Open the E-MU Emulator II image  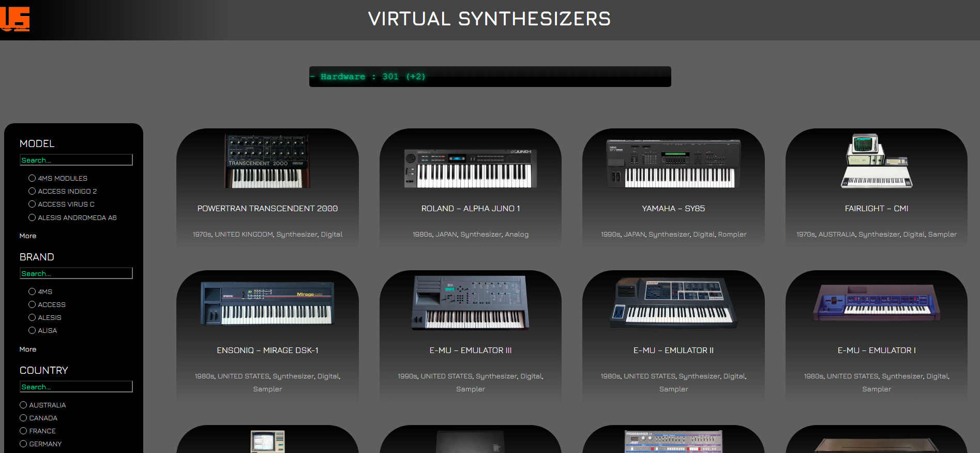pyautogui.click(x=673, y=303)
